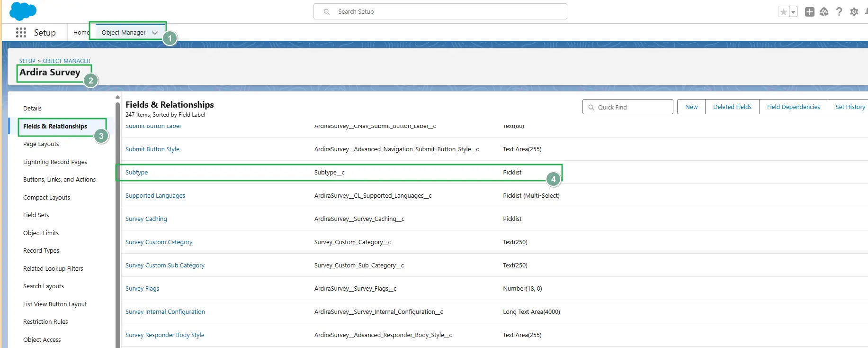The width and height of the screenshot is (868, 348).
Task: Open Object Access in the sidebar
Action: (42, 339)
